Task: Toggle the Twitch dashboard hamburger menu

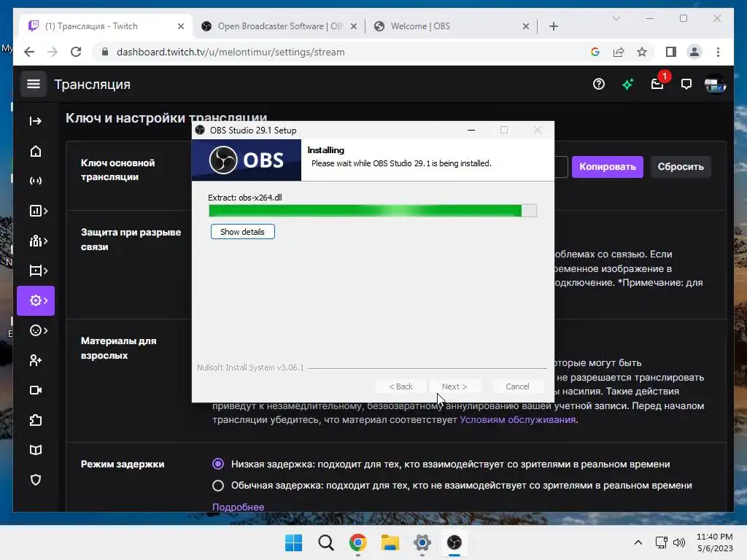Action: pyautogui.click(x=34, y=85)
